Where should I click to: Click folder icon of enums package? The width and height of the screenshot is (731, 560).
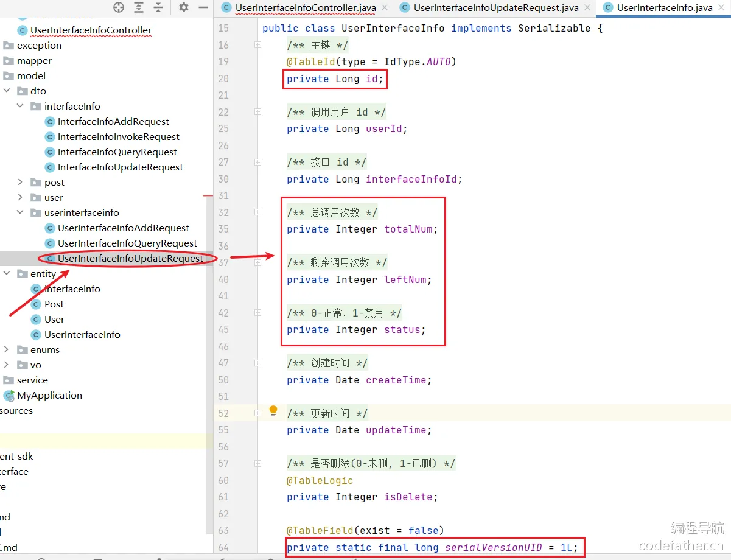pos(23,350)
